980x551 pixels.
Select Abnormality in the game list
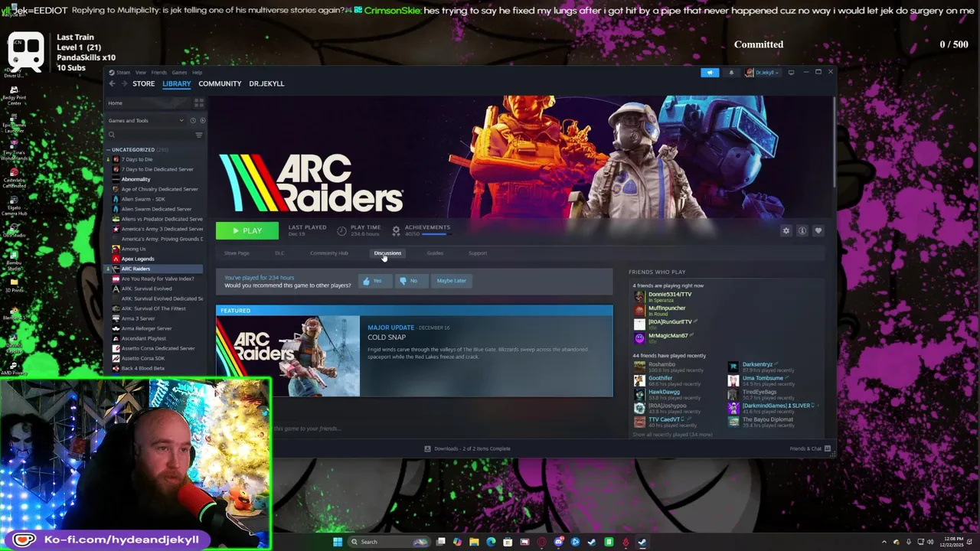(136, 179)
